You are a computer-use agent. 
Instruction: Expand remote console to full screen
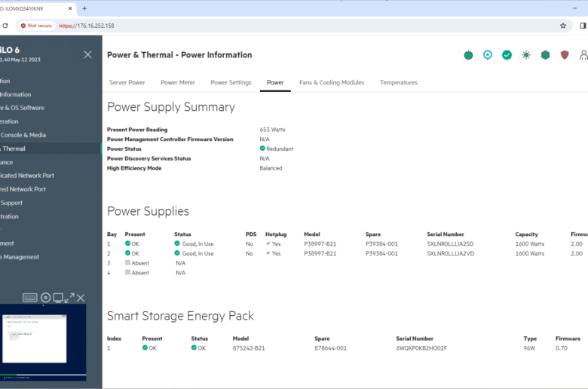[69, 298]
